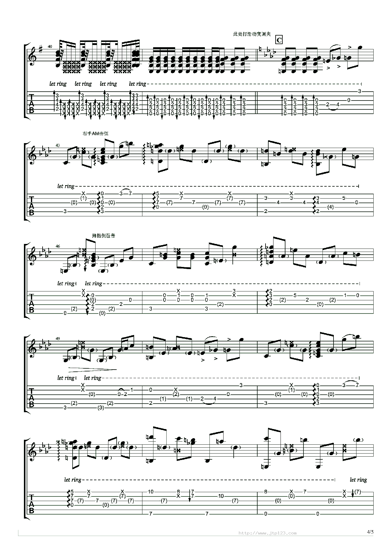
Task: Click the 4/5 page number indicator
Action: click(370, 532)
